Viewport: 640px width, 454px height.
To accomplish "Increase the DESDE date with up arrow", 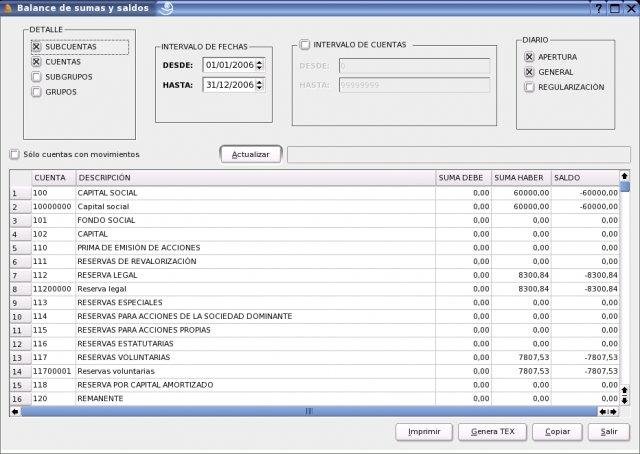I will tap(260, 62).
